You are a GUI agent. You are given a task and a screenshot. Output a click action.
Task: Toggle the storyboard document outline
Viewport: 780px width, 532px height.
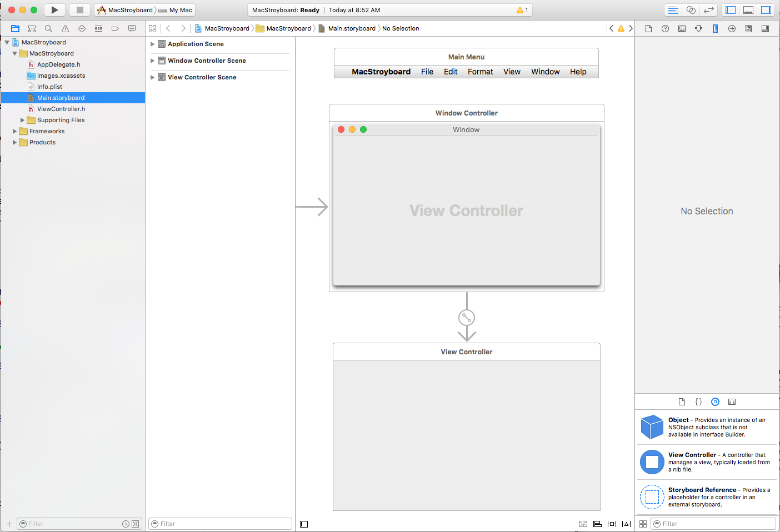pyautogui.click(x=303, y=524)
